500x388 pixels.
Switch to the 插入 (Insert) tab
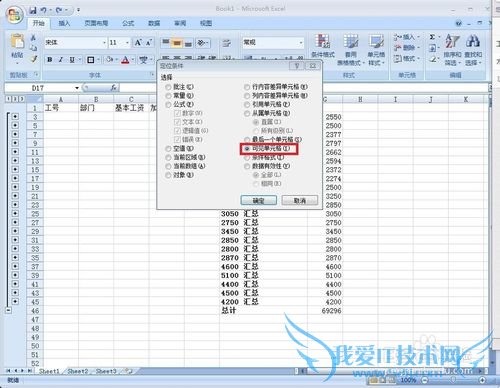64,23
